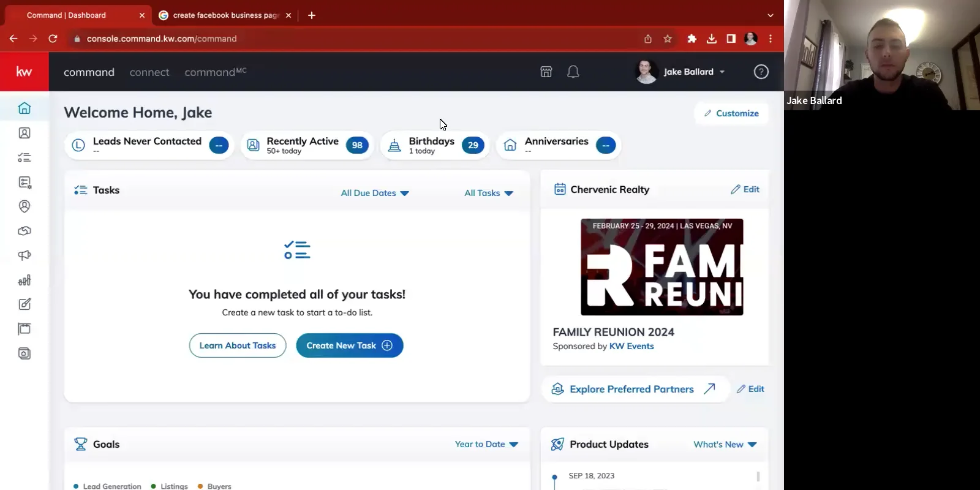Click the browser share icon
Image resolution: width=980 pixels, height=490 pixels.
pos(648,39)
